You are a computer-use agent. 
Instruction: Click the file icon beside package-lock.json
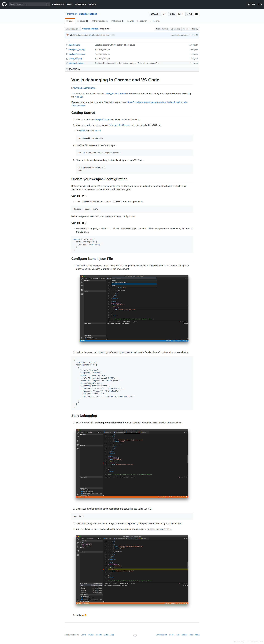[67, 63]
